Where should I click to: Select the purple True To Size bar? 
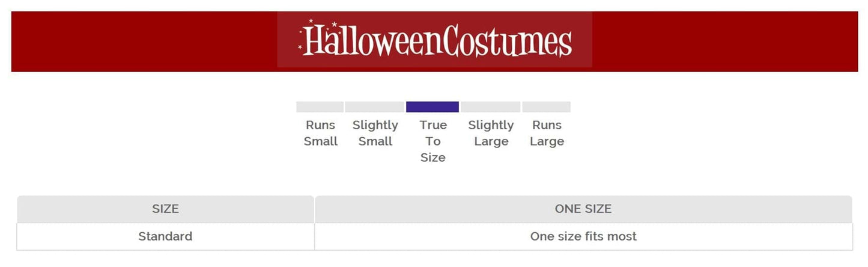[432, 107]
